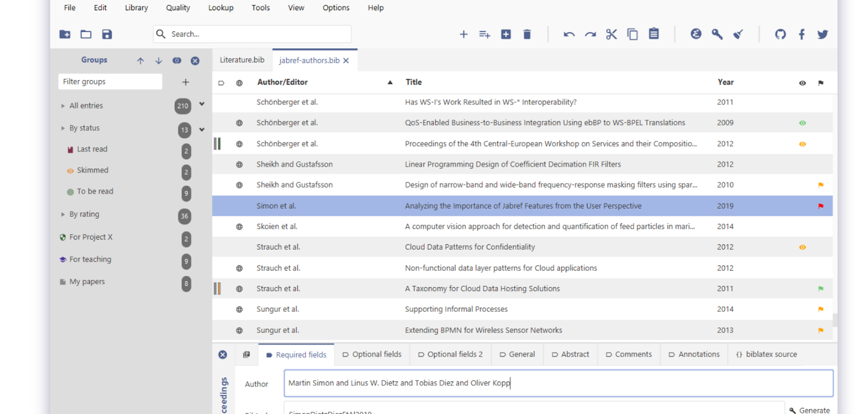Click the read status eye column header
This screenshot has width=868, height=414.
click(802, 83)
